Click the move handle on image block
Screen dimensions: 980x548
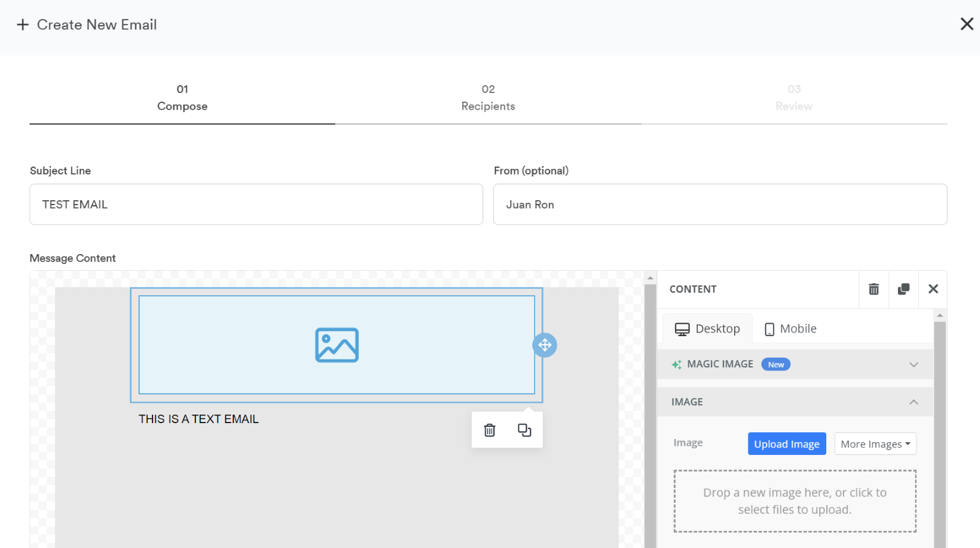(545, 345)
